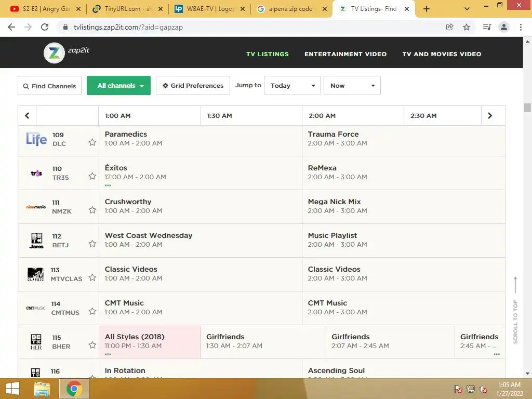Share this page from address bar
Screen dimensions: 532x399
tap(449, 27)
